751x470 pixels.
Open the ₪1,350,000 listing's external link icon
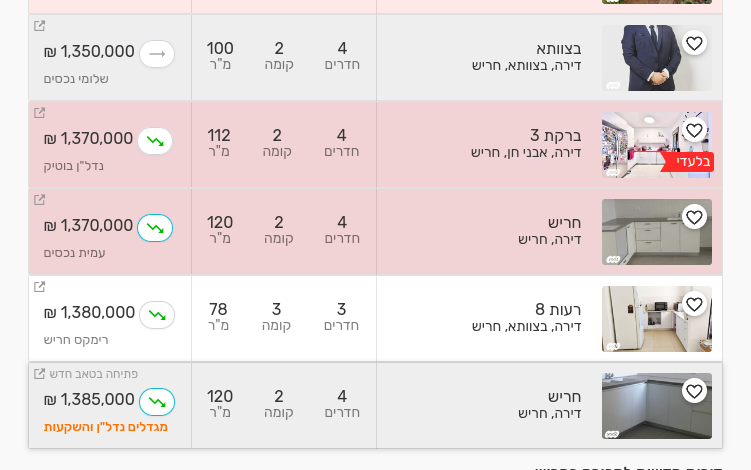[40, 26]
